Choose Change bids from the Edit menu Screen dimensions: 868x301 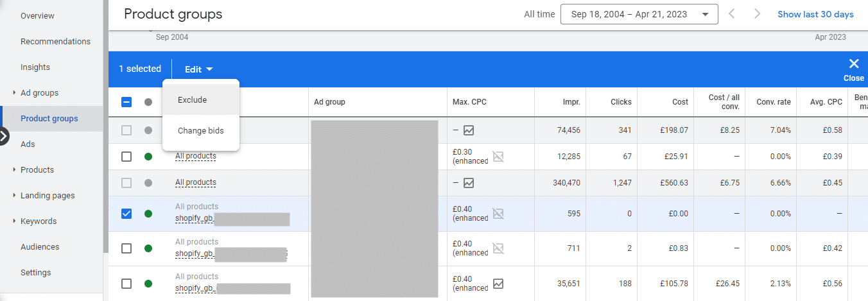click(200, 131)
